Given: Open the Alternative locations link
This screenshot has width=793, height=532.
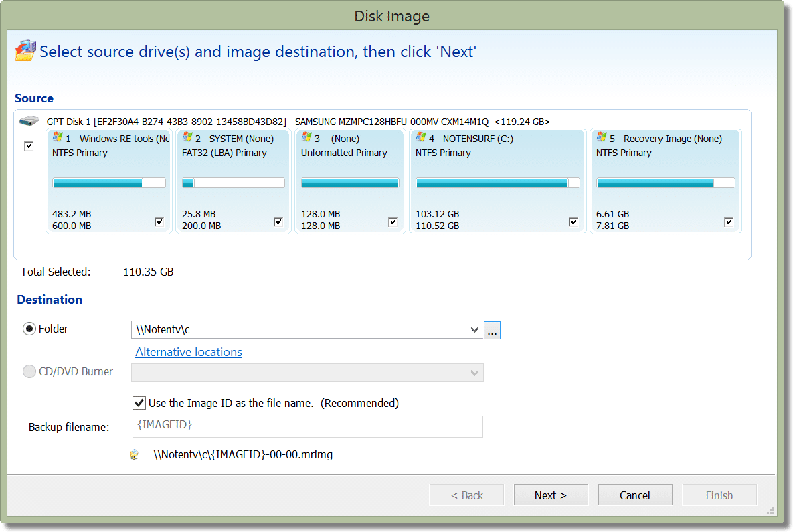Looking at the screenshot, I should tap(189, 352).
